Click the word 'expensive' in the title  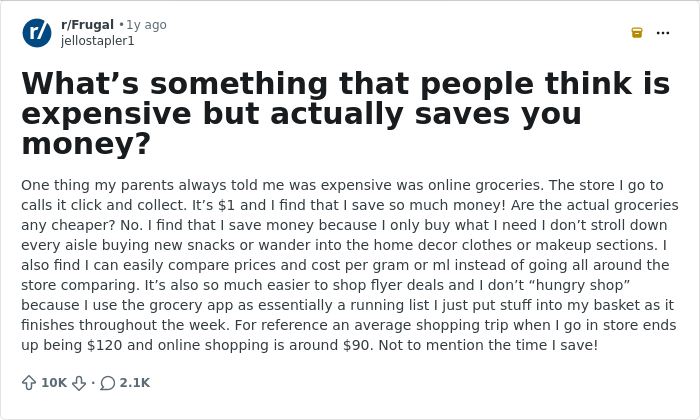[106, 114]
